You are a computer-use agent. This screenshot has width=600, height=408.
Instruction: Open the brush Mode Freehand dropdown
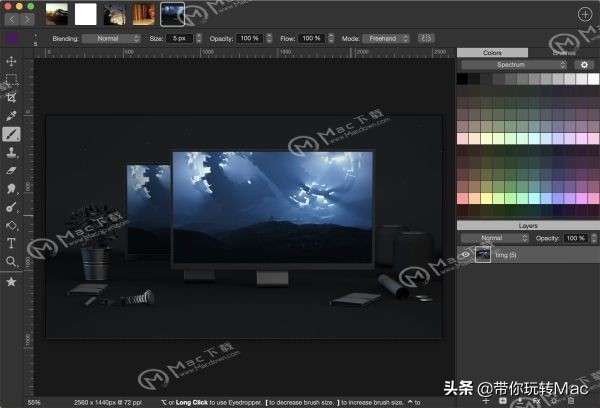tap(386, 39)
